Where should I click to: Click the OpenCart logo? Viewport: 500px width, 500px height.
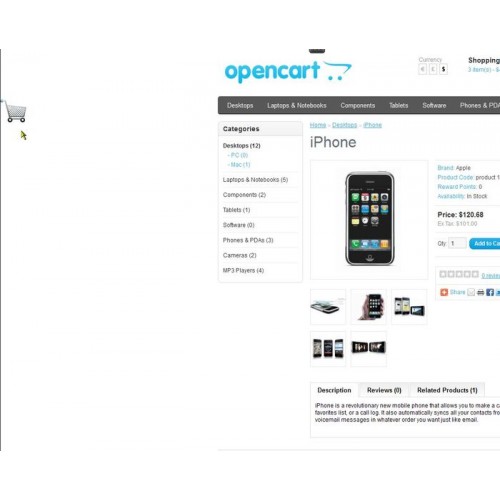pyautogui.click(x=288, y=71)
